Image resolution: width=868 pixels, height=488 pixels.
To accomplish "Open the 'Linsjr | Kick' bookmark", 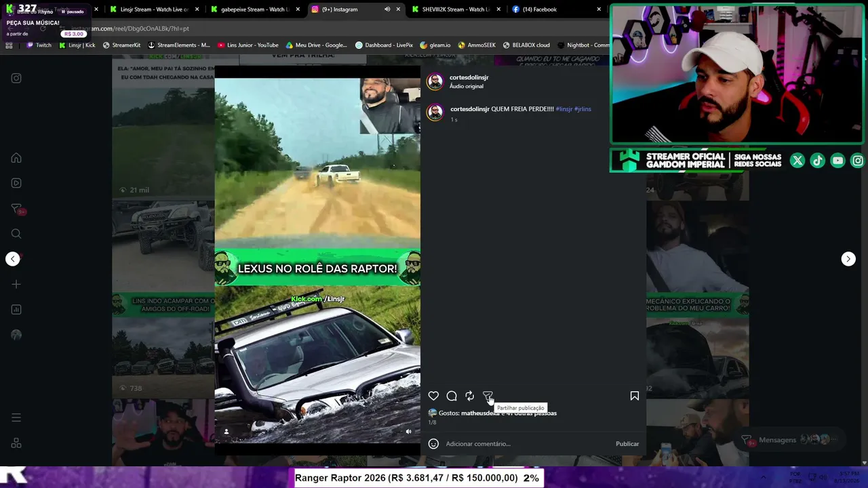I will (x=77, y=45).
